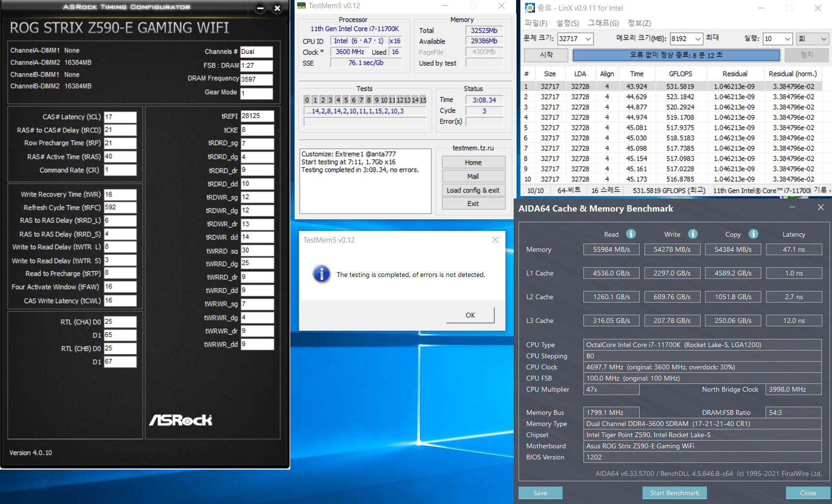Click the Close button in AIDA64 benchmark

[808, 493]
